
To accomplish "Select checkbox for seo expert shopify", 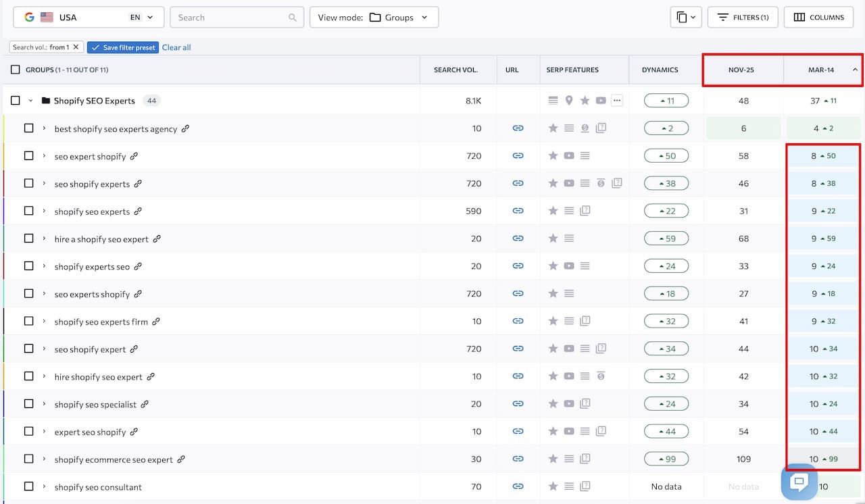I will click(28, 156).
